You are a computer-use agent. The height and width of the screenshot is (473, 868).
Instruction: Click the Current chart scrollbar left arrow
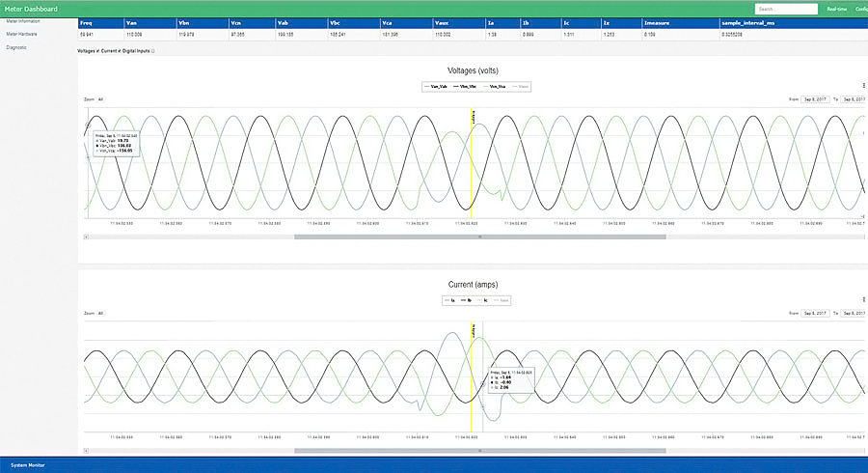pos(87,451)
